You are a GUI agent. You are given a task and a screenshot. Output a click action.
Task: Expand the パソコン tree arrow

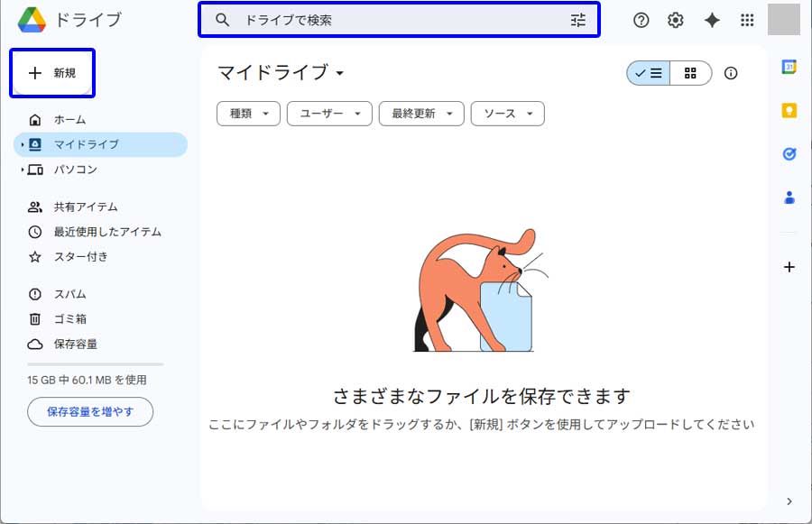pos(22,170)
